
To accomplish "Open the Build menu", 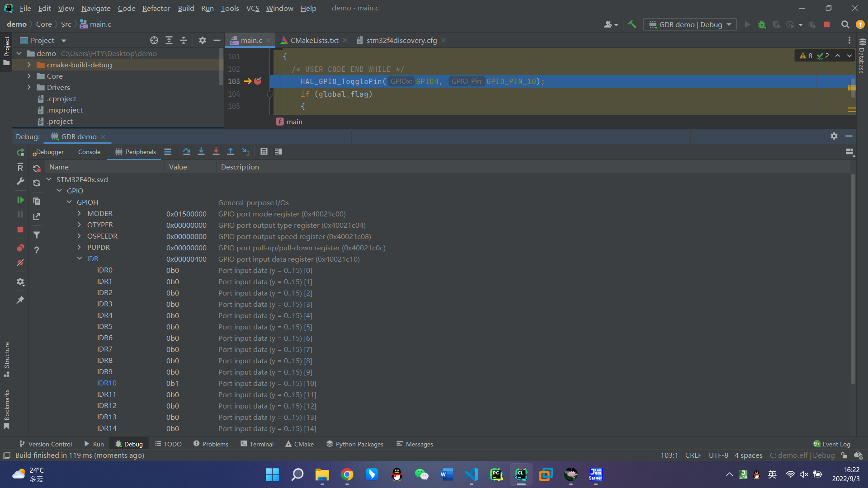I will pyautogui.click(x=185, y=8).
